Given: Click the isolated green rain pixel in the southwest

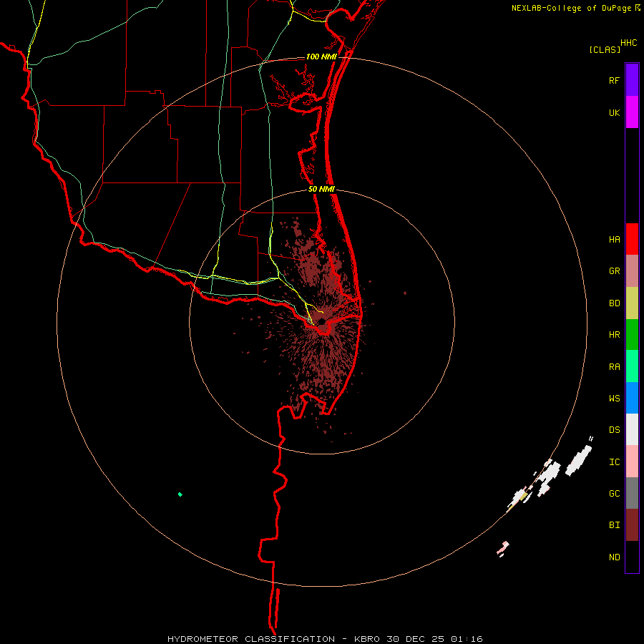Looking at the screenshot, I should 180,494.
